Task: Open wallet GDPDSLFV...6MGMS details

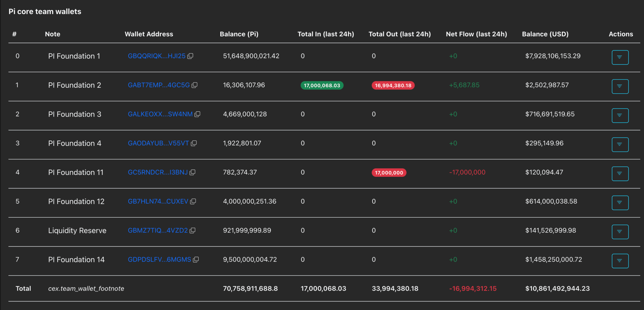Action: pyautogui.click(x=159, y=260)
